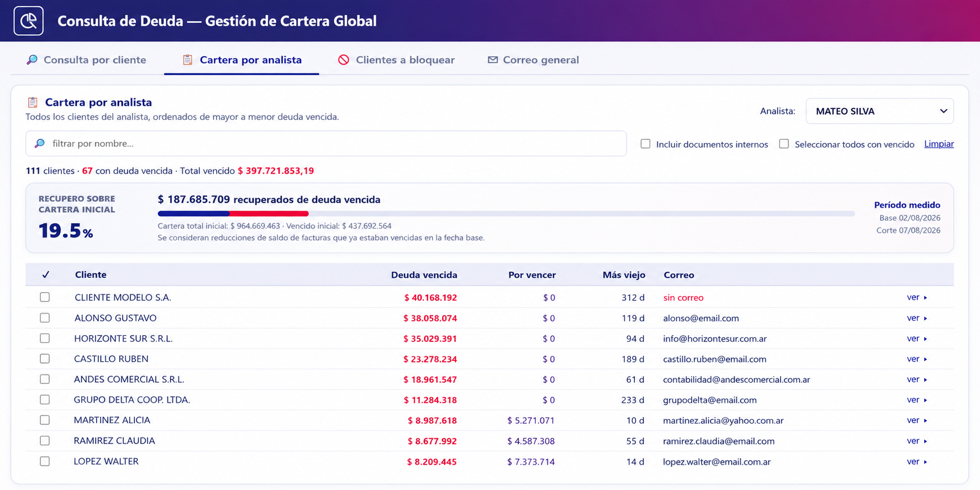Open ver link for HORIZONTE SUR S.R.L.
The image size is (980, 490).
tap(913, 338)
